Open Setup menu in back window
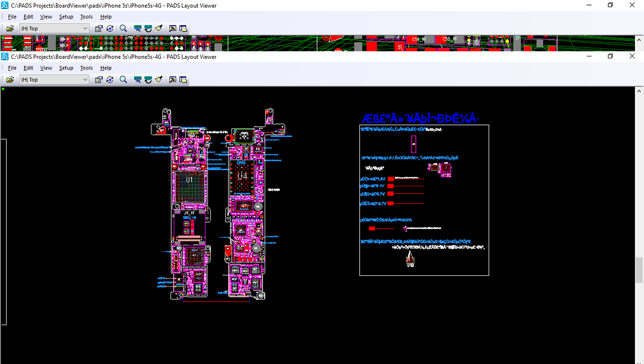644x364 pixels. coord(66,17)
